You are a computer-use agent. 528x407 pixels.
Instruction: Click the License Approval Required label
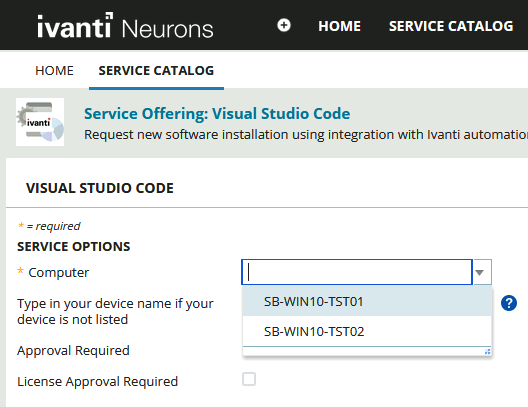[x=98, y=381]
